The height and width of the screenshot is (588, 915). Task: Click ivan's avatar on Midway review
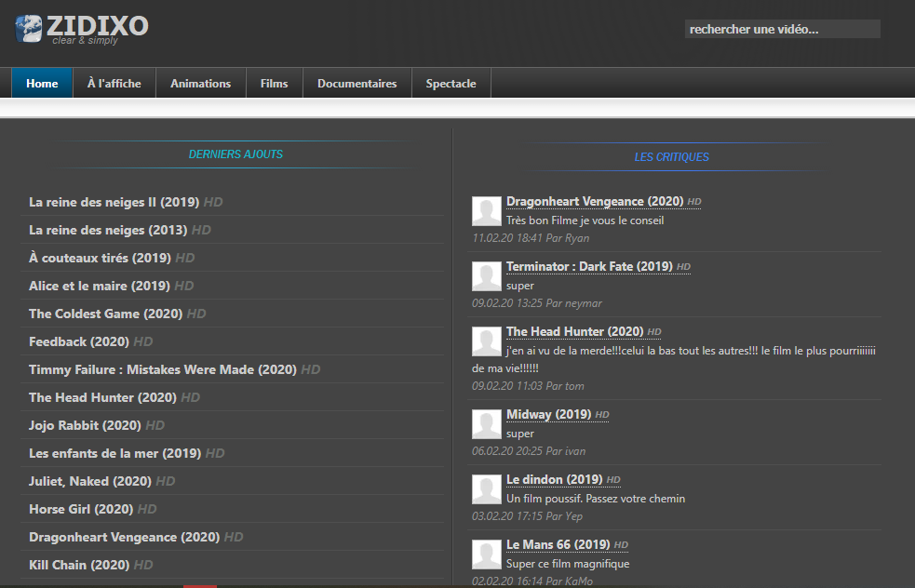(487, 424)
